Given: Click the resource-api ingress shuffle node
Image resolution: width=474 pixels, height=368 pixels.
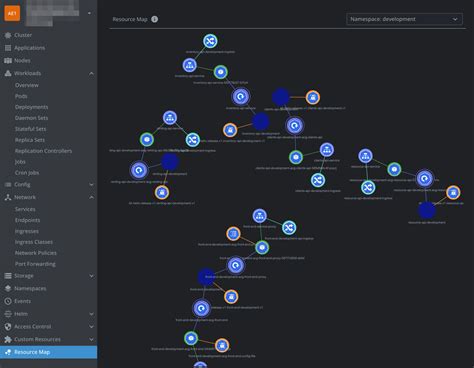Looking at the screenshot, I should (368, 188).
